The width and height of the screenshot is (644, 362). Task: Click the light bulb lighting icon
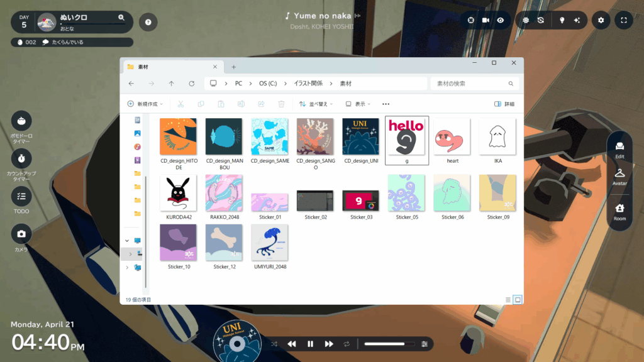562,20
